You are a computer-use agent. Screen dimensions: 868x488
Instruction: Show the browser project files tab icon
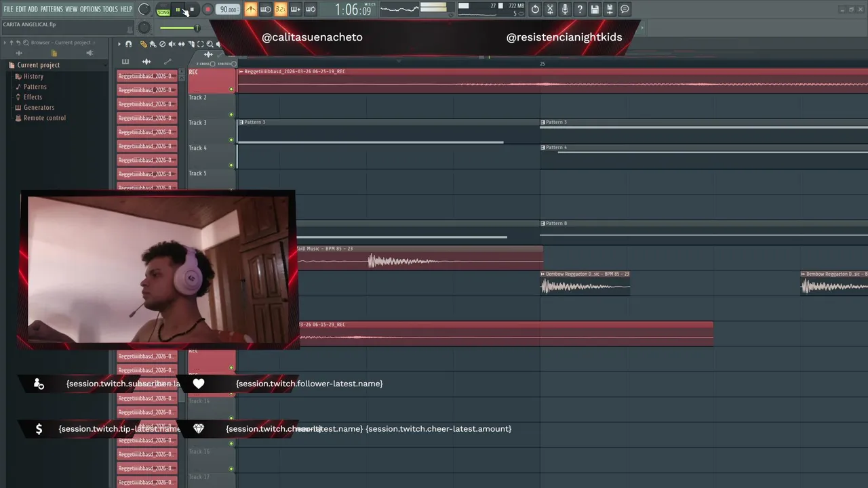tap(54, 53)
